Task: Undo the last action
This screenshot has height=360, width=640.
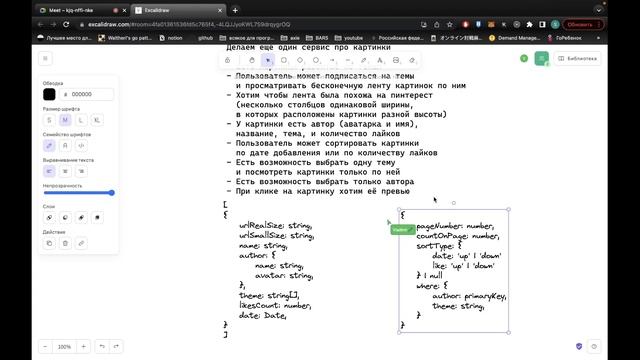Action: [102, 347]
